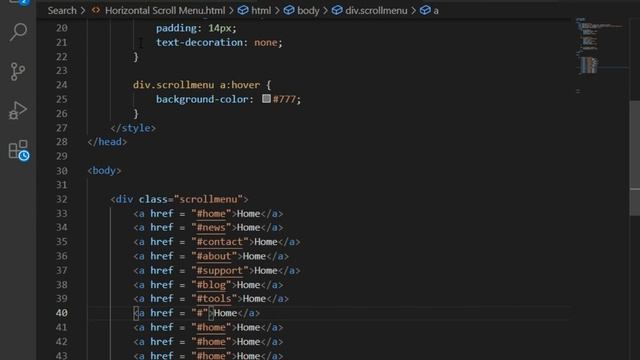Click the opening '<body>' tag
640x360 pixels.
(104, 171)
